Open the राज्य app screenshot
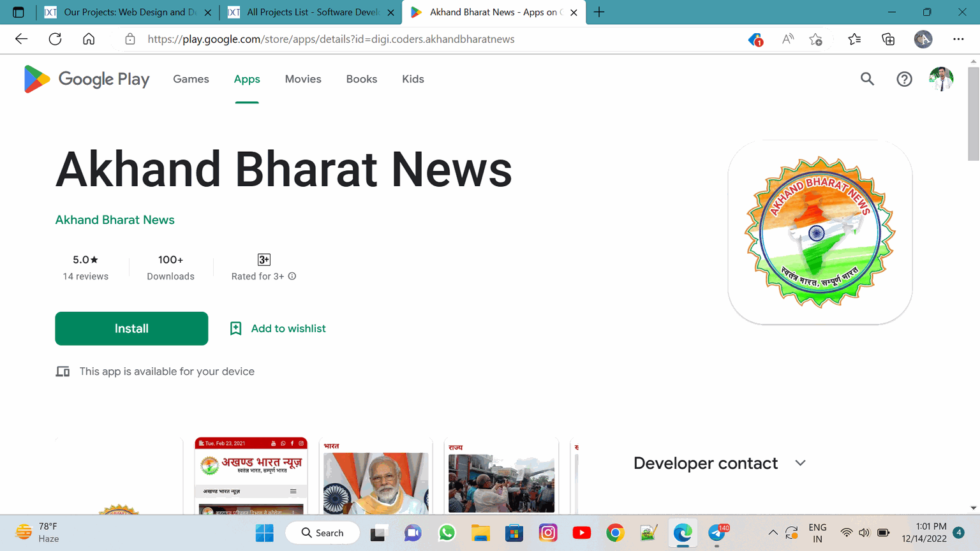The width and height of the screenshot is (980, 551). (501, 476)
